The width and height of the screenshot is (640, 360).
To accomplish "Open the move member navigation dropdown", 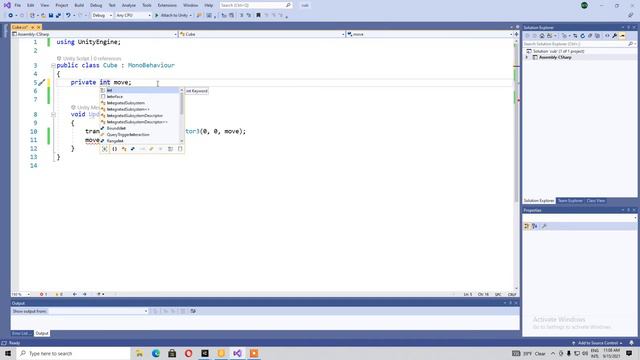I will (430, 34).
